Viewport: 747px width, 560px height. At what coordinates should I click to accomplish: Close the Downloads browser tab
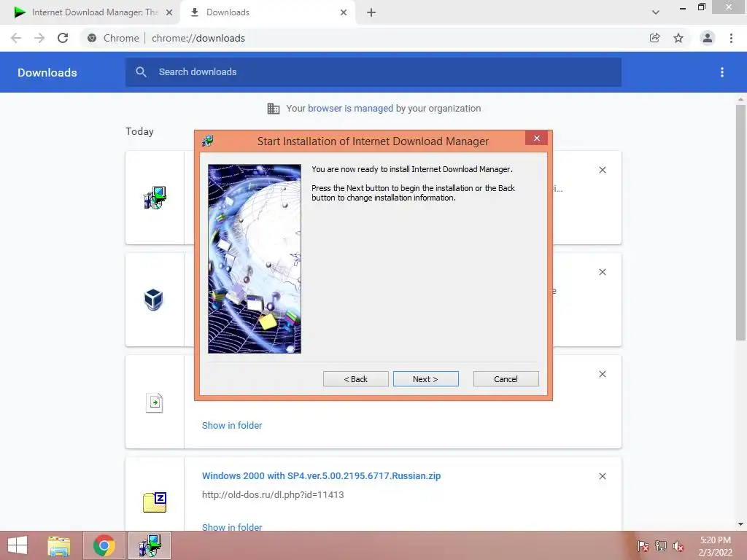344,12
